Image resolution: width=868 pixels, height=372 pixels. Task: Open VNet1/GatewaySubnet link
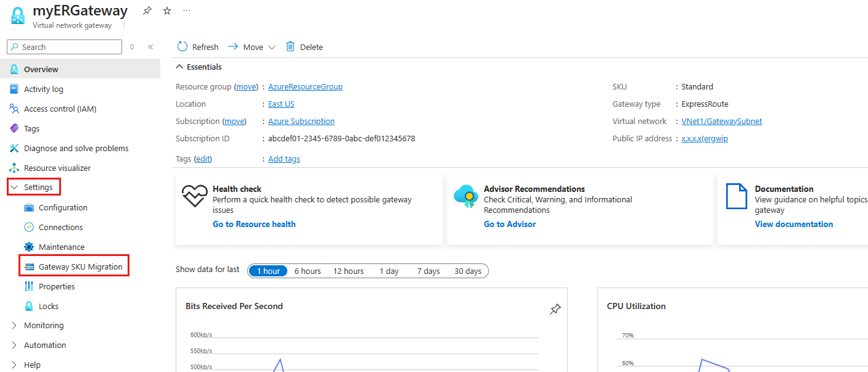click(722, 122)
